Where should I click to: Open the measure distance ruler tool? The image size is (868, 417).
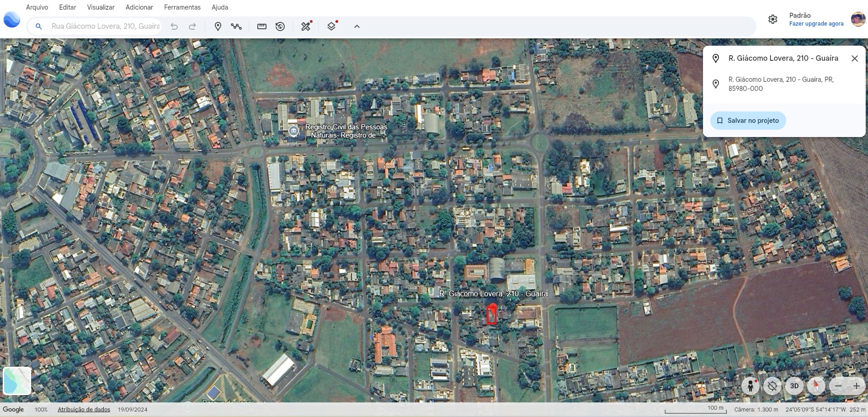coord(262,26)
